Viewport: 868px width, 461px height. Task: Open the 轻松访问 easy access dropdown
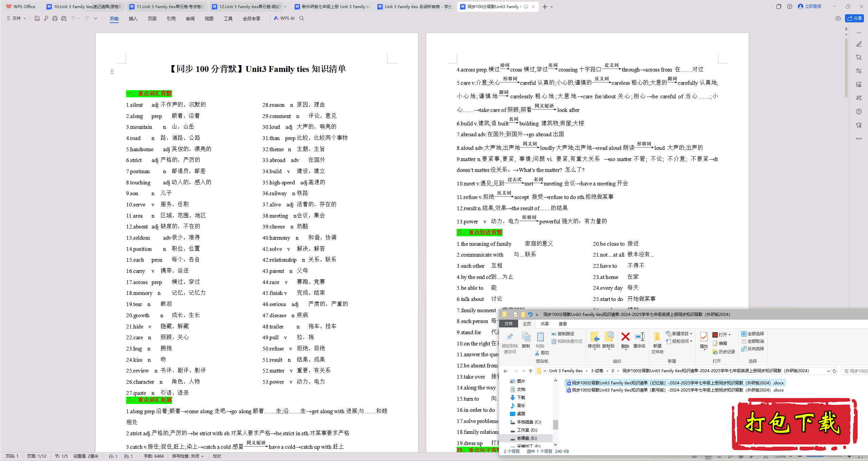click(679, 341)
